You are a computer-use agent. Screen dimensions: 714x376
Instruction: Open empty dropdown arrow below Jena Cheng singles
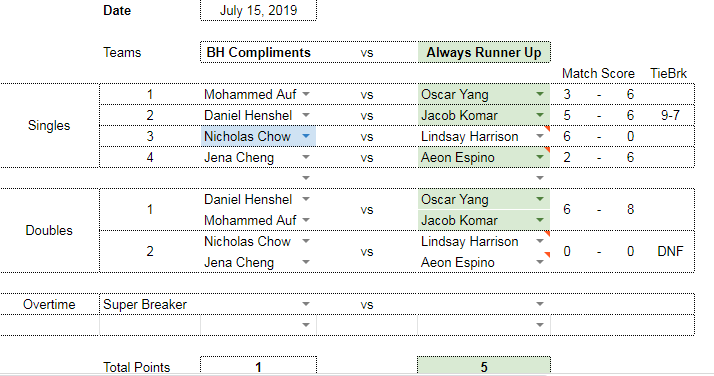306,178
